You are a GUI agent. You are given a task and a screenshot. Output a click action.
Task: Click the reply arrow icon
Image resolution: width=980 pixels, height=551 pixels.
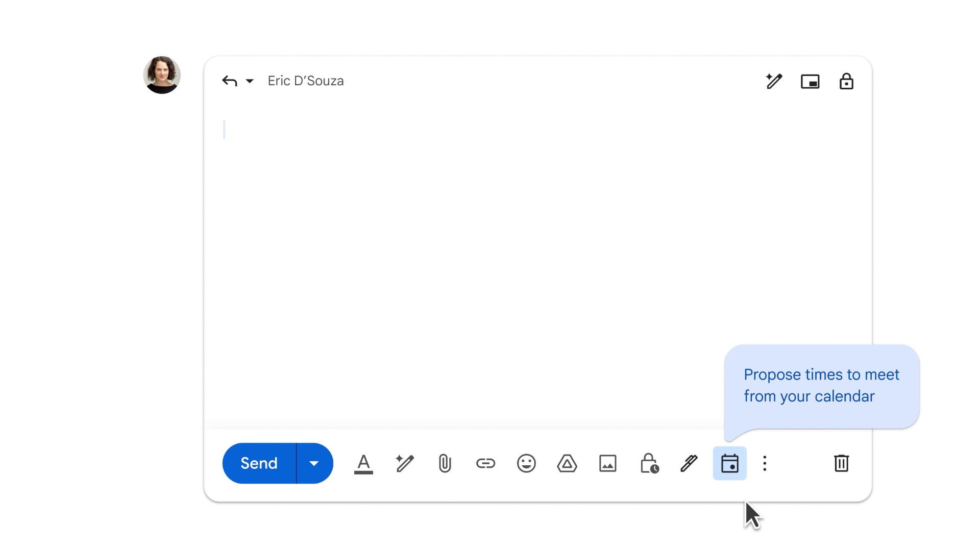[230, 81]
